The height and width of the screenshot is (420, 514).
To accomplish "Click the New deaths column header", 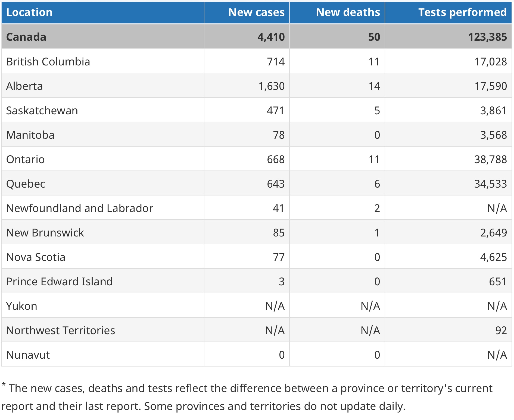I will click(x=348, y=12).
